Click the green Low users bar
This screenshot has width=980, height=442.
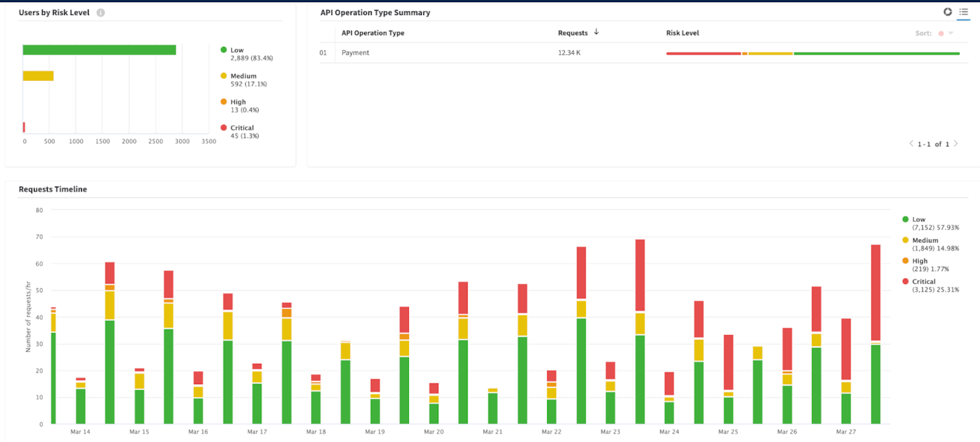[99, 50]
